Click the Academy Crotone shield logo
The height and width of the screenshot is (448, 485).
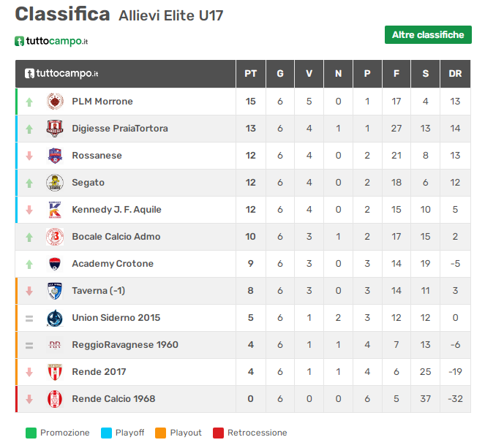click(x=55, y=264)
